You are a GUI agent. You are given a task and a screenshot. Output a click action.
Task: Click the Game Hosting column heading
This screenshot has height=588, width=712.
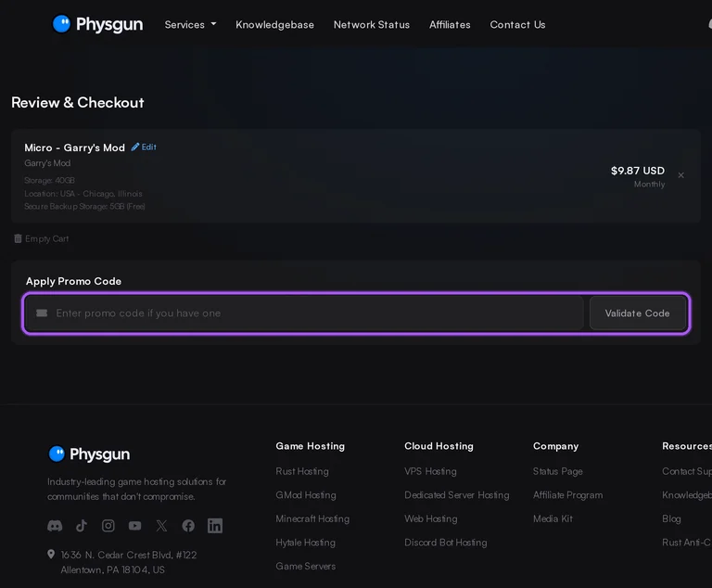[x=311, y=446]
